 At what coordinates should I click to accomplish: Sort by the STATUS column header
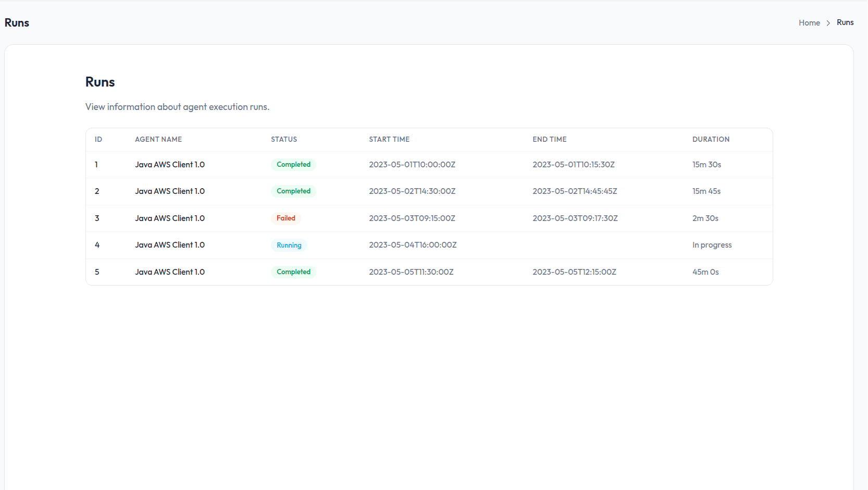click(284, 139)
